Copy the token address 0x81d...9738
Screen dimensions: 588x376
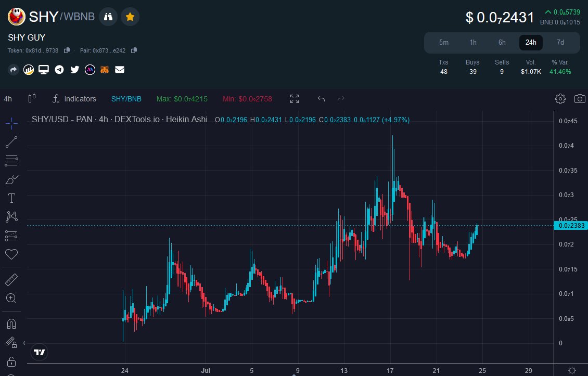click(67, 50)
